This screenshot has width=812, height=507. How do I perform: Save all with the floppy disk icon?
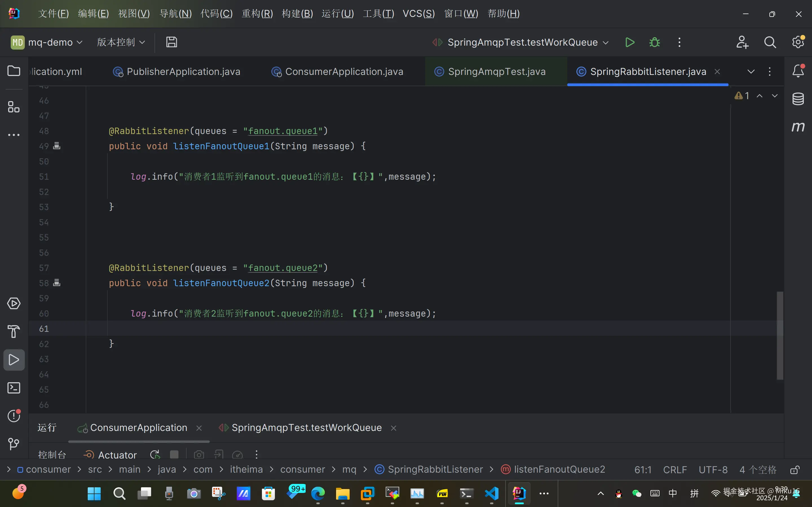point(171,42)
